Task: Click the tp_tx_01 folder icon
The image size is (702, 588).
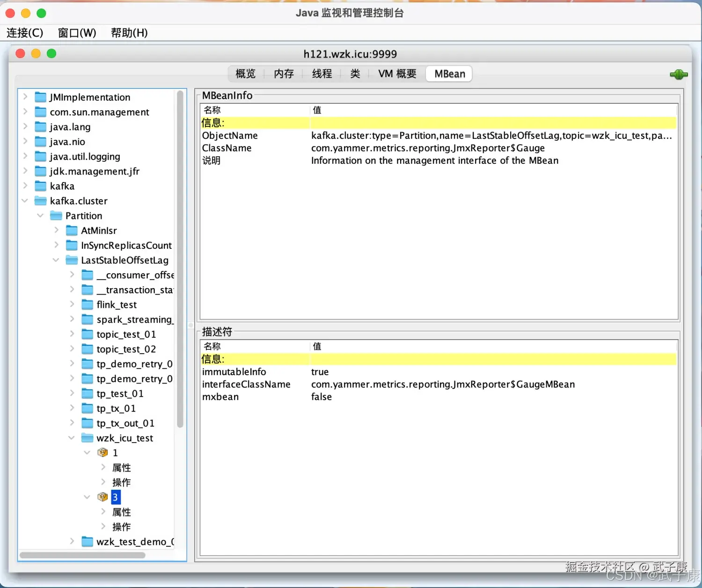Action: 88,408
